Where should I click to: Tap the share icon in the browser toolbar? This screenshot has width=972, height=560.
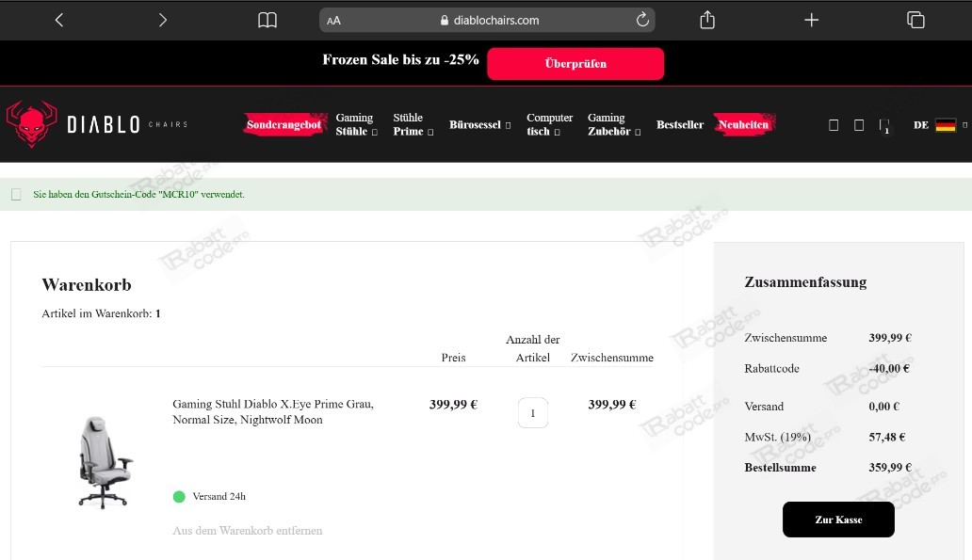click(707, 20)
